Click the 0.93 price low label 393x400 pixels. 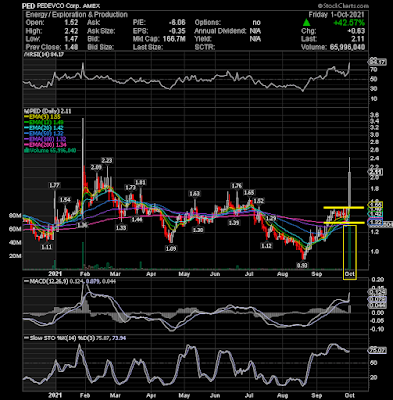coord(302,265)
